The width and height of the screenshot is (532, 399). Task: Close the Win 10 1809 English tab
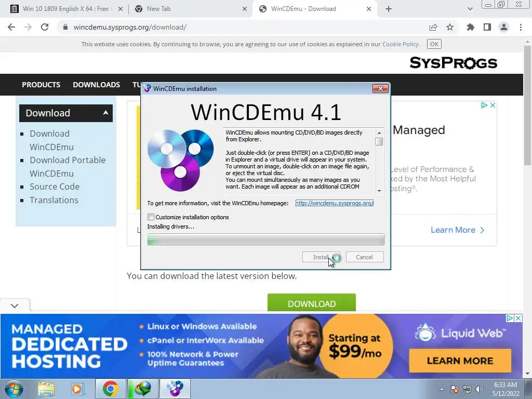(120, 9)
